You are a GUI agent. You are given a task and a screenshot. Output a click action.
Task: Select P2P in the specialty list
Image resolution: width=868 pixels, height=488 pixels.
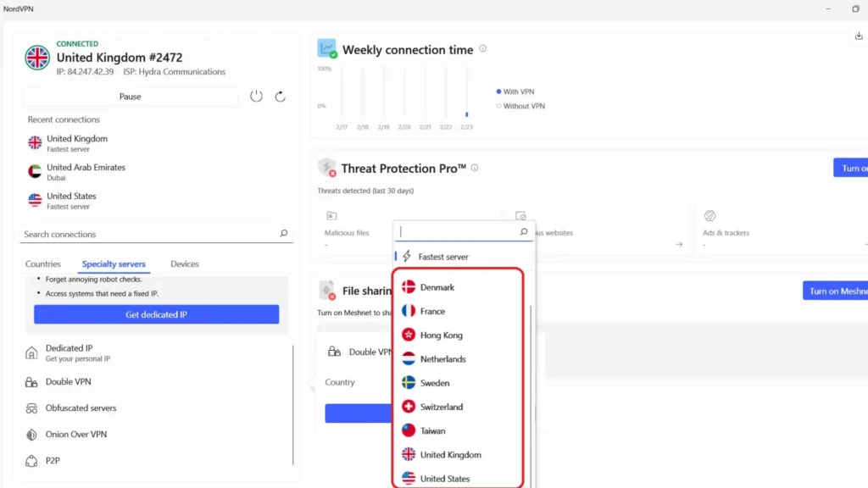(157, 460)
